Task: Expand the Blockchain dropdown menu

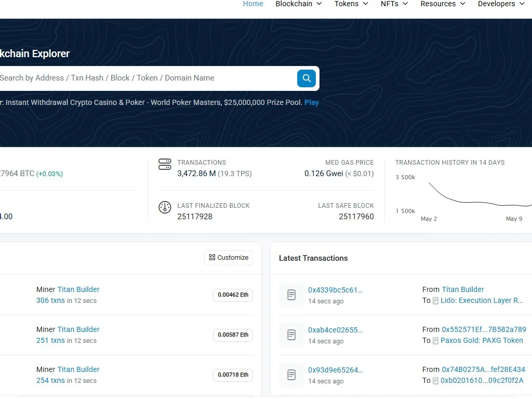Action: point(299,4)
